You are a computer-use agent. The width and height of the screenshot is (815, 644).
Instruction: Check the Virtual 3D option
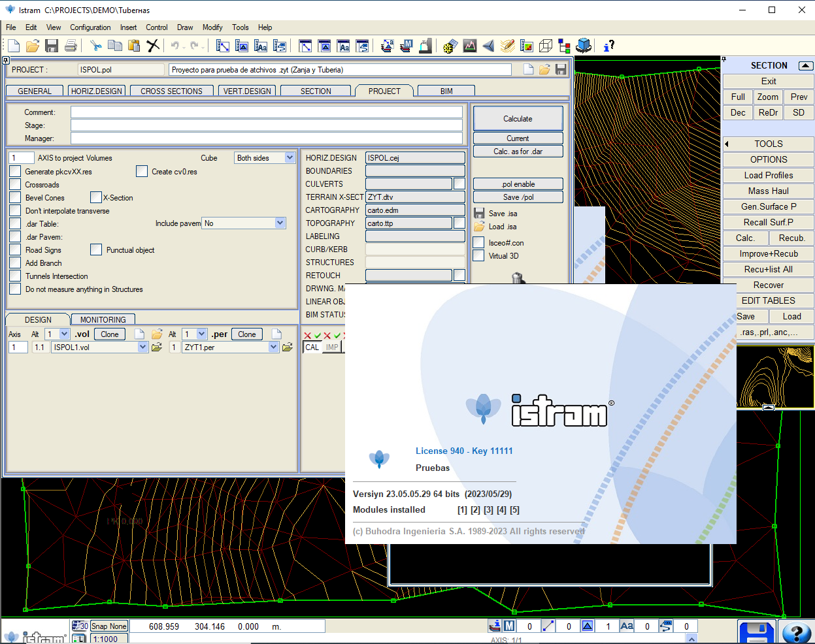click(478, 255)
